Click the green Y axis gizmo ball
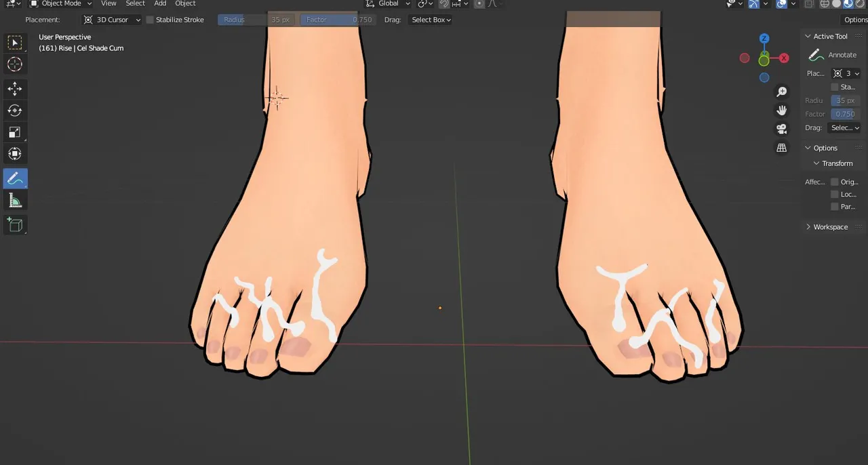 [x=764, y=61]
